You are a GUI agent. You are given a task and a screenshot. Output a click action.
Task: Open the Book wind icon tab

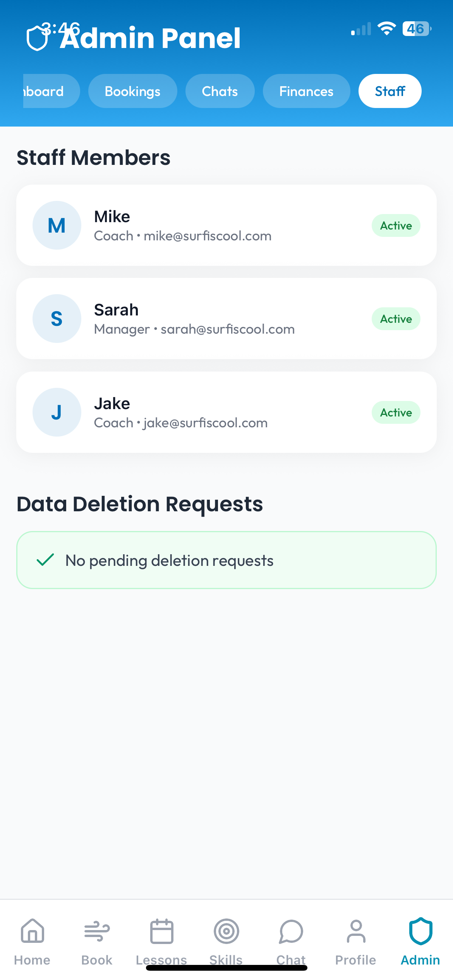(x=97, y=931)
